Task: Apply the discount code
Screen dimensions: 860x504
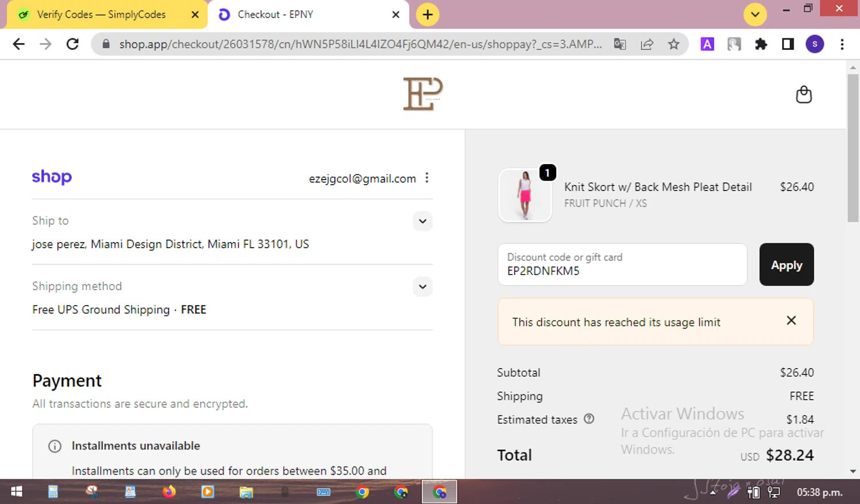Action: 787,264
